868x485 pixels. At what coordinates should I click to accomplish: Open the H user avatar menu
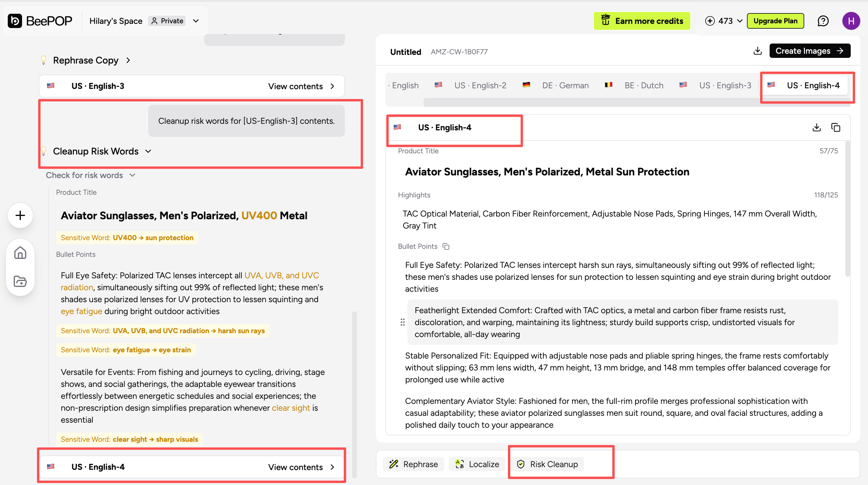click(851, 21)
